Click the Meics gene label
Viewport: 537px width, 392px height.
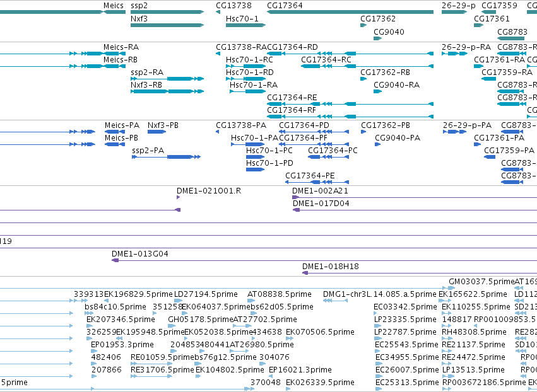[x=114, y=6]
